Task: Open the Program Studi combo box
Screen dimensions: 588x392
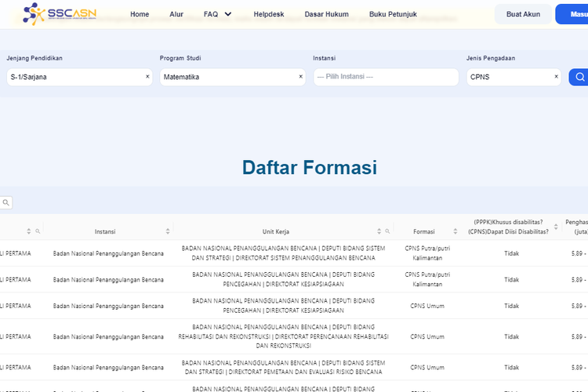Action: (227, 77)
